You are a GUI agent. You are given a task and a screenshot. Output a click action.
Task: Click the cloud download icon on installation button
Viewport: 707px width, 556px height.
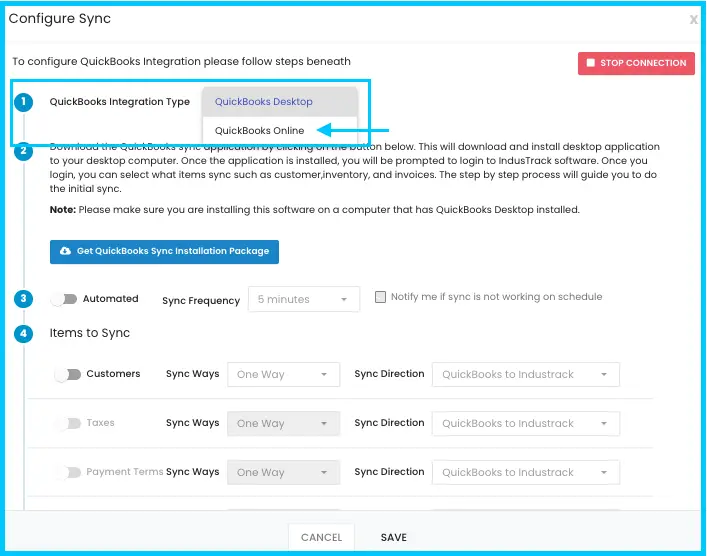point(65,251)
